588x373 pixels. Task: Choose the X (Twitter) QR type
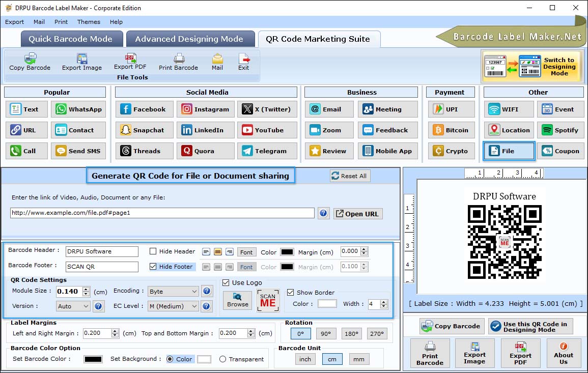[267, 109]
